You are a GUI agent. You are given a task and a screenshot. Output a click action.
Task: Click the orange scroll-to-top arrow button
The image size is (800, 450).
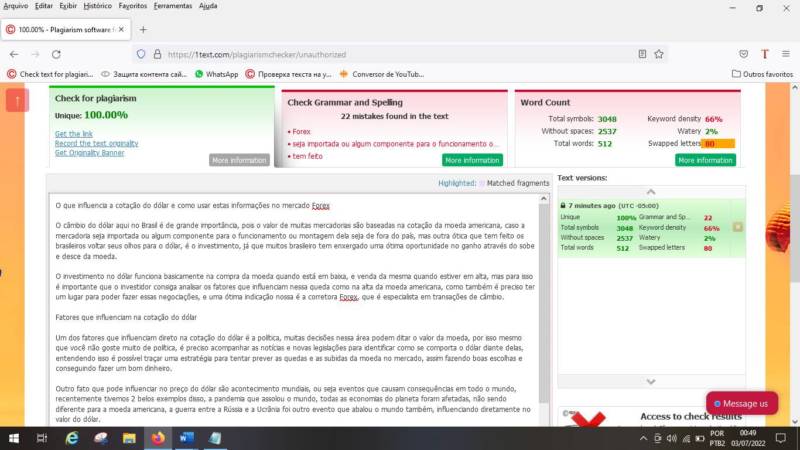17,100
